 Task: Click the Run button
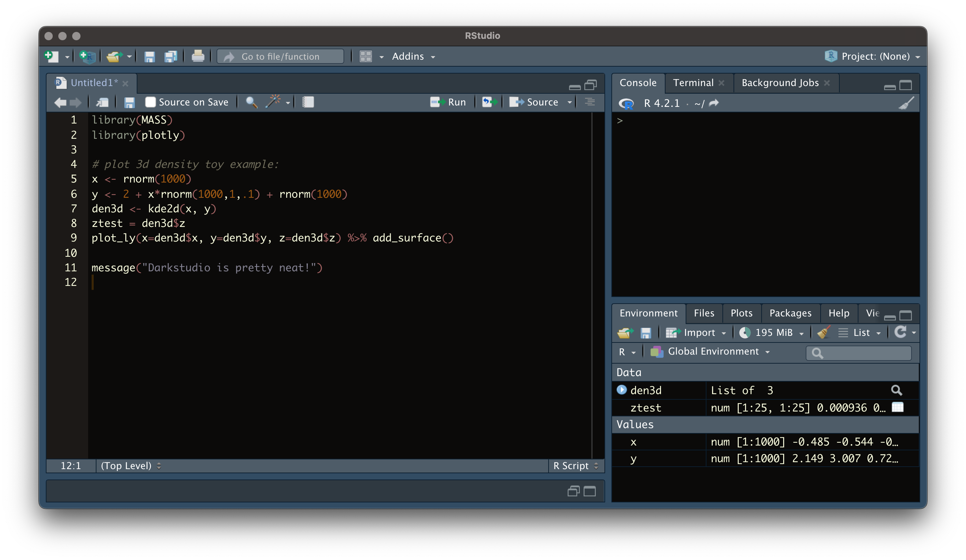coord(448,102)
